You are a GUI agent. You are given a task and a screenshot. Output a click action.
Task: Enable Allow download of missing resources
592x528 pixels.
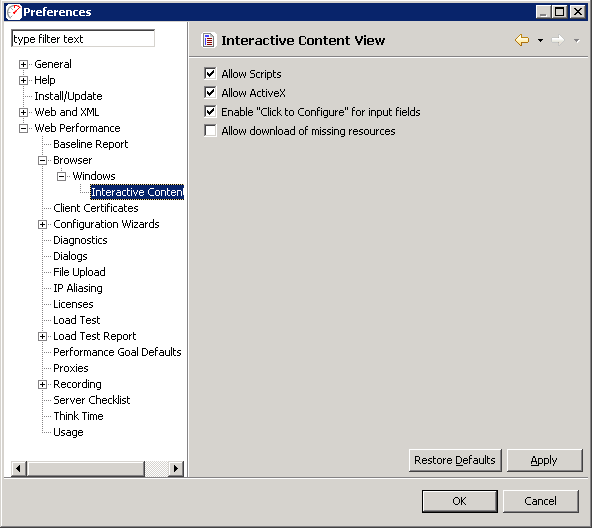point(210,131)
